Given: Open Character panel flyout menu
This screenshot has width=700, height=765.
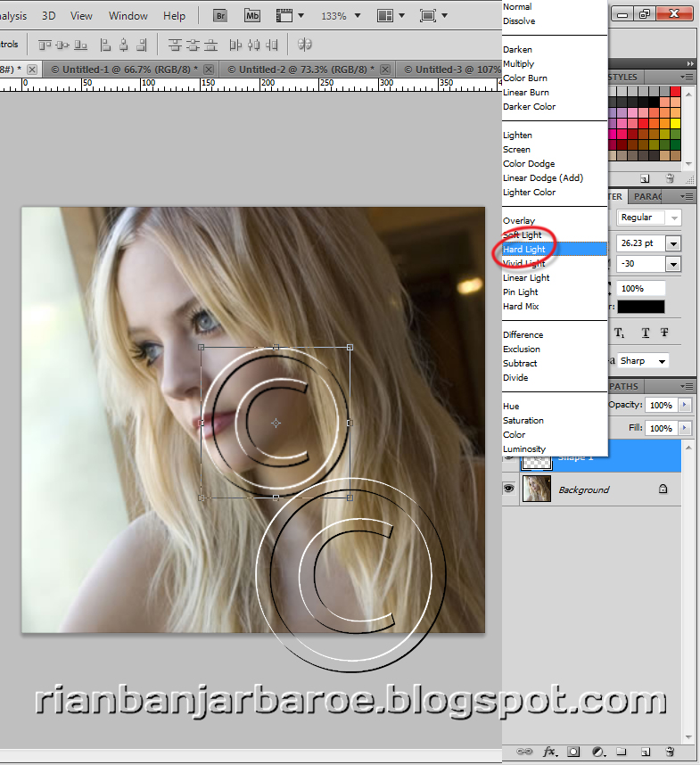Looking at the screenshot, I should [687, 197].
